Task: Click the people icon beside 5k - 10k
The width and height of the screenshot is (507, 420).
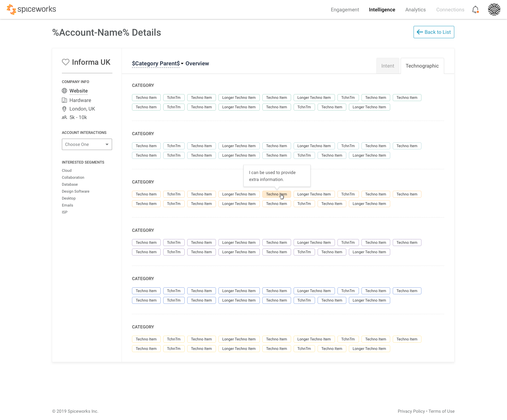Action: click(64, 117)
